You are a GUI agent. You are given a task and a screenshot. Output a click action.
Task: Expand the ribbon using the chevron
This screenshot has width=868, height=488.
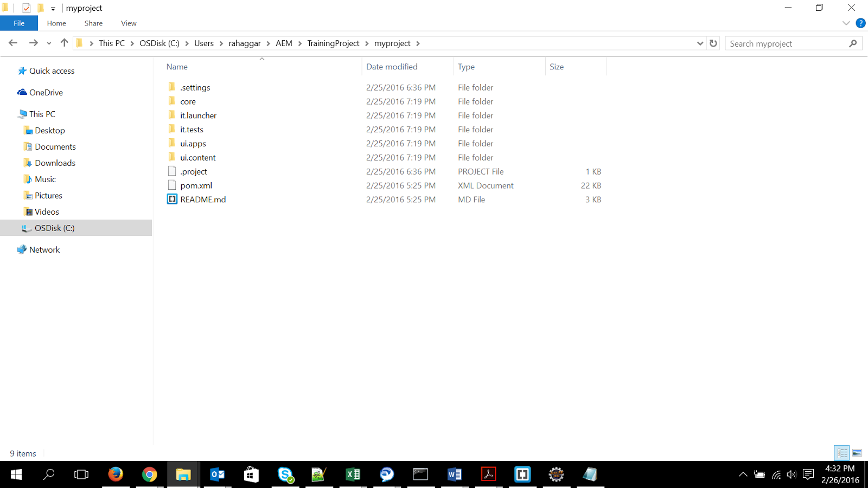pyautogui.click(x=846, y=23)
